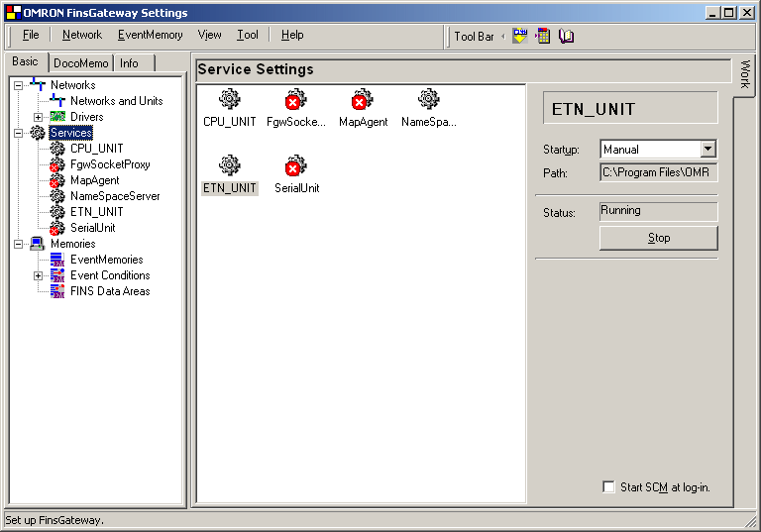Switch to the Basic tab
The width and height of the screenshot is (761, 532).
coord(25,61)
